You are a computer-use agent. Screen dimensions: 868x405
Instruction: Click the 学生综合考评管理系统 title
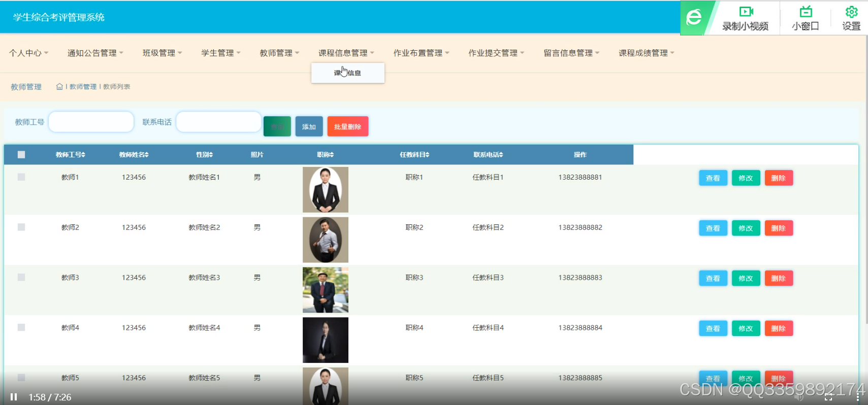coord(59,17)
